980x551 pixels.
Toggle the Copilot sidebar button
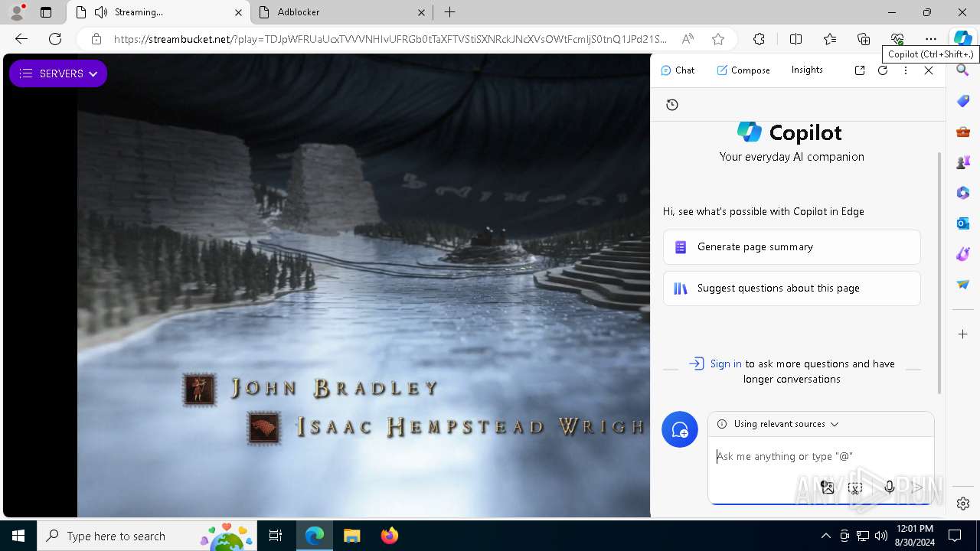tap(962, 39)
